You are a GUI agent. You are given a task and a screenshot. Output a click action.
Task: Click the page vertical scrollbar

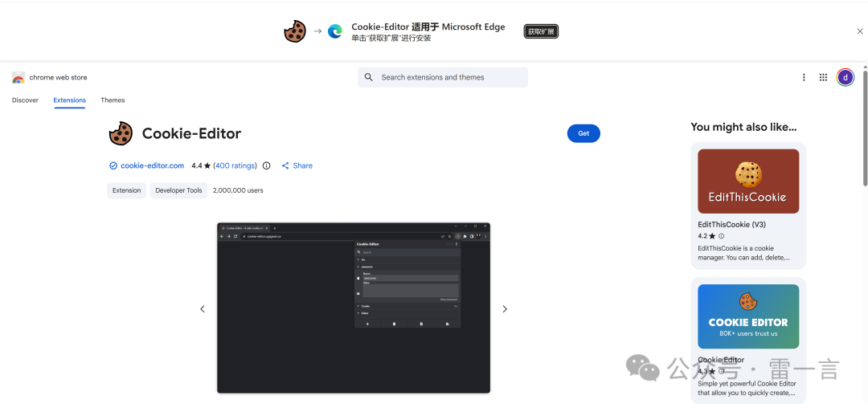coord(865,129)
